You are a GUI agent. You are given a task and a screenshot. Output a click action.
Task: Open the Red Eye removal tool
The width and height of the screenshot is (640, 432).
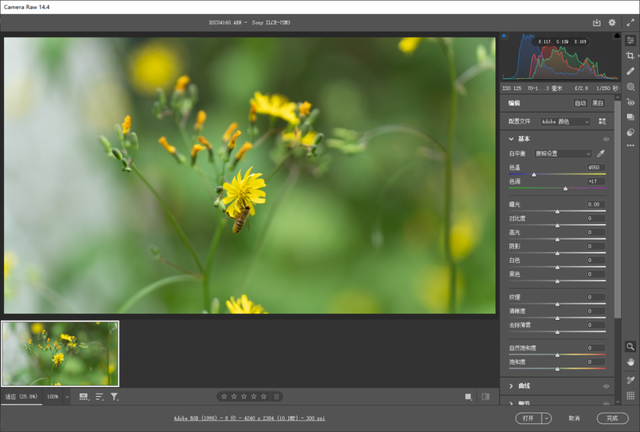(x=631, y=102)
